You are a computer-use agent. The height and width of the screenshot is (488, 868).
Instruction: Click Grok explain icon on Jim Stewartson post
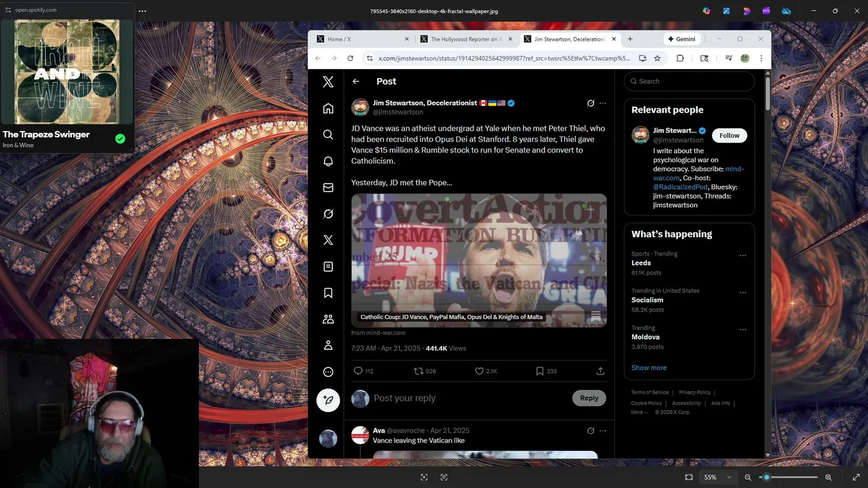pyautogui.click(x=591, y=103)
